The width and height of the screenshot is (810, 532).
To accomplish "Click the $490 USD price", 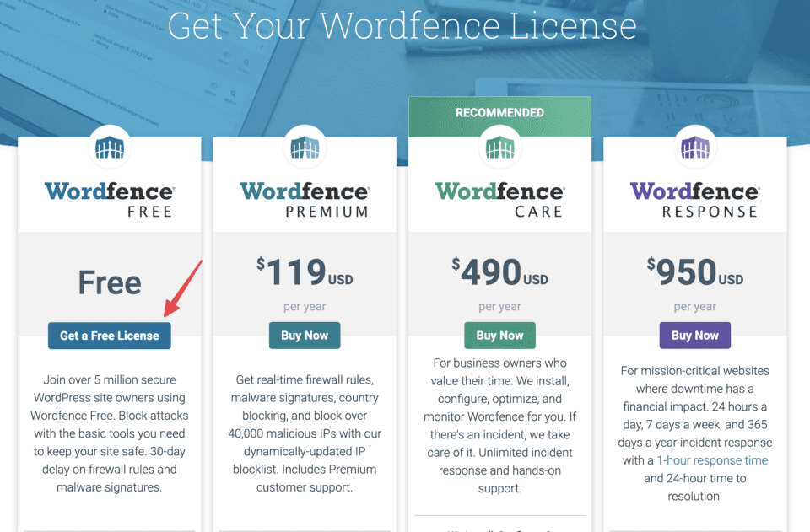I will [x=499, y=273].
